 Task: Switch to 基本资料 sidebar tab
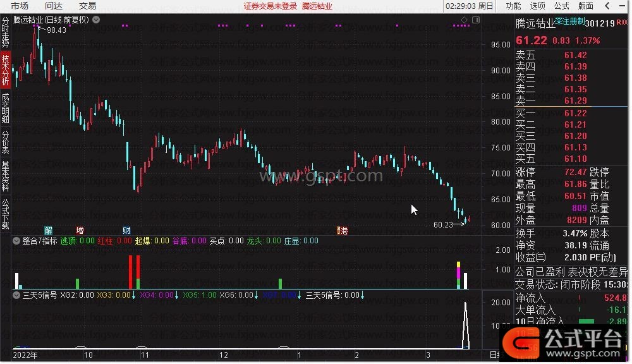pyautogui.click(x=5, y=176)
